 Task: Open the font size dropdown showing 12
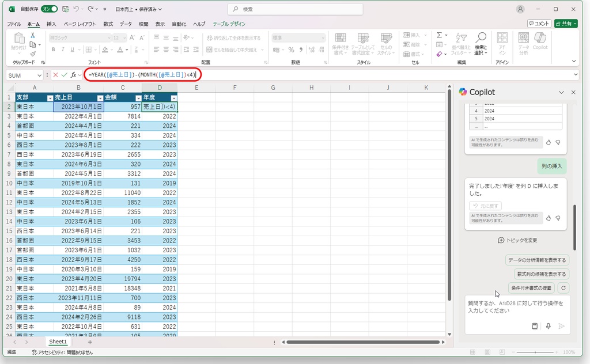click(125, 37)
